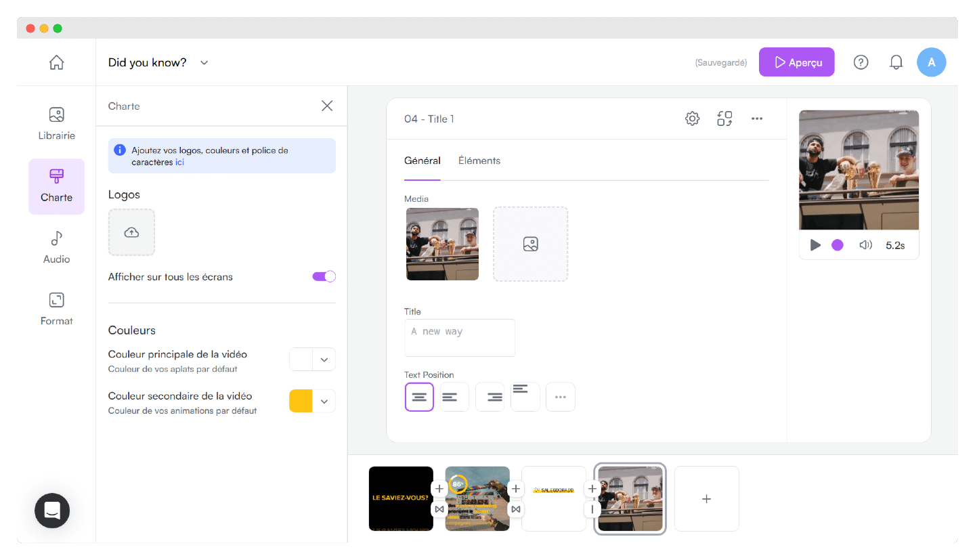The image size is (975, 560).
Task: Click the user avatar 'A'
Action: [x=932, y=62]
